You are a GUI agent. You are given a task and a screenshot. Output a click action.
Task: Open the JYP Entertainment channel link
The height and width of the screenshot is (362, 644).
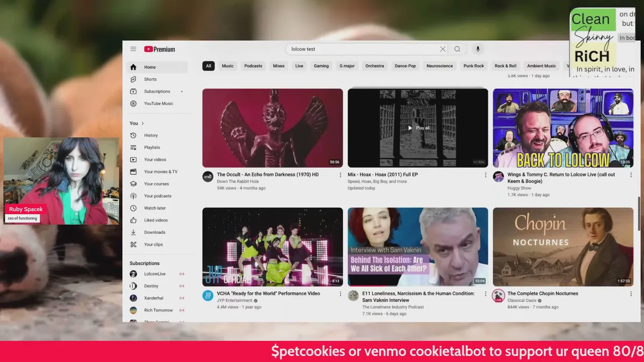tap(234, 301)
